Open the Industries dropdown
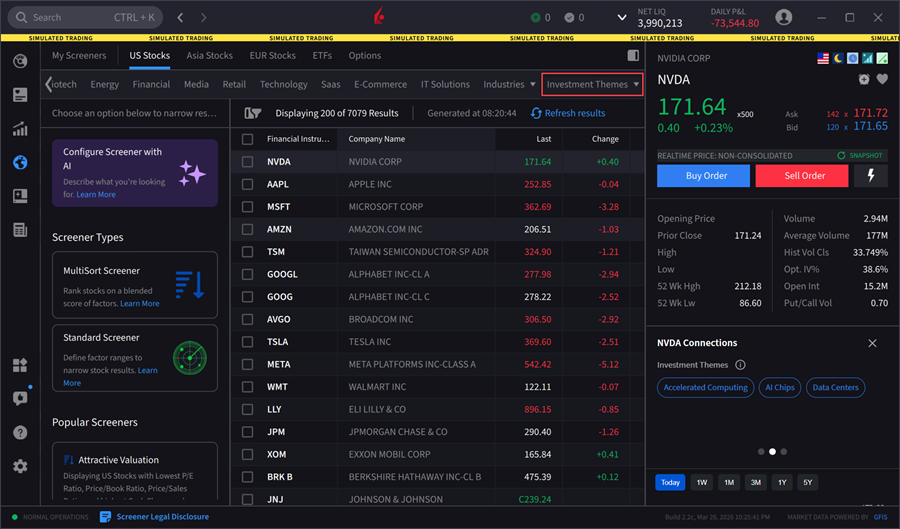This screenshot has height=529, width=900. click(x=509, y=85)
